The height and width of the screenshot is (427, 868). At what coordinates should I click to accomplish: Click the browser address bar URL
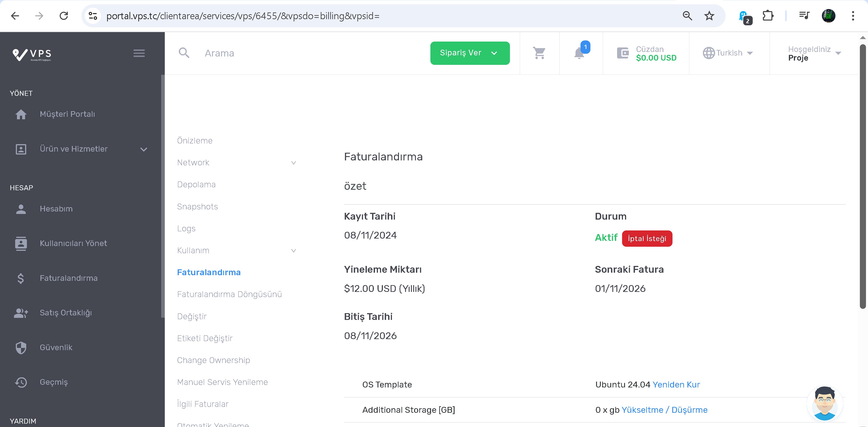click(243, 16)
